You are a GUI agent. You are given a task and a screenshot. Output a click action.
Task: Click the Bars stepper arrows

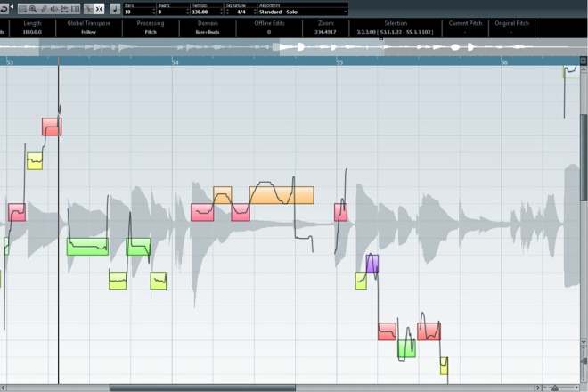(154, 12)
